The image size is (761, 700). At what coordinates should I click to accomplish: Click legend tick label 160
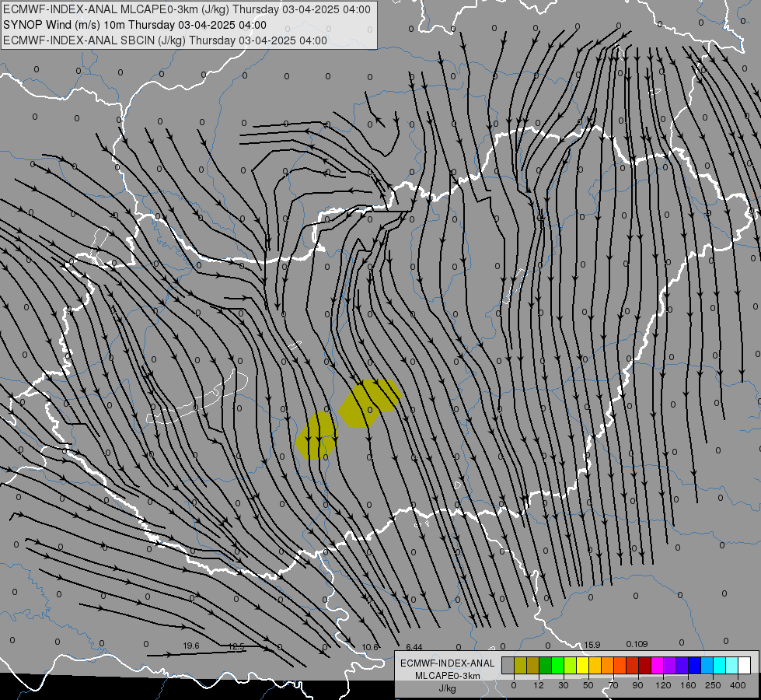(x=688, y=685)
